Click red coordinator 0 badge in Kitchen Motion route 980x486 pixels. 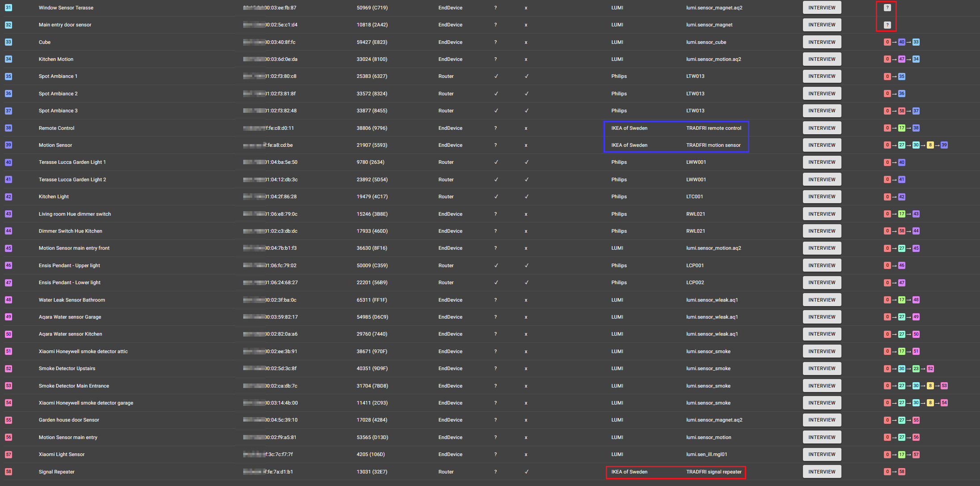coord(887,59)
